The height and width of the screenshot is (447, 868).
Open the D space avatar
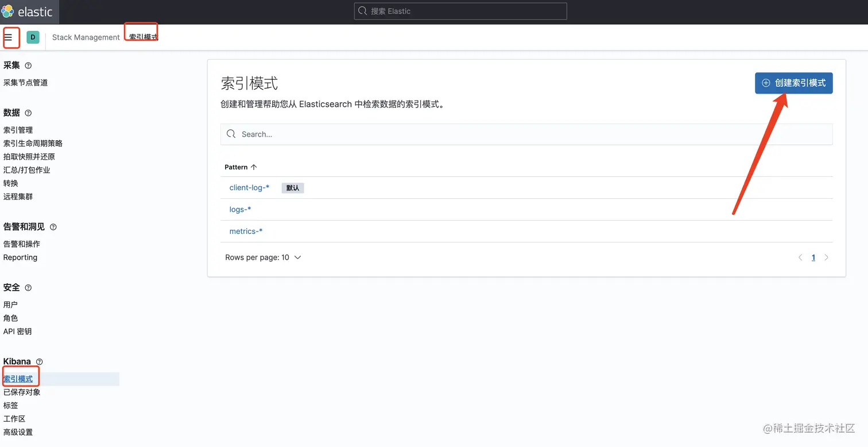[33, 37]
